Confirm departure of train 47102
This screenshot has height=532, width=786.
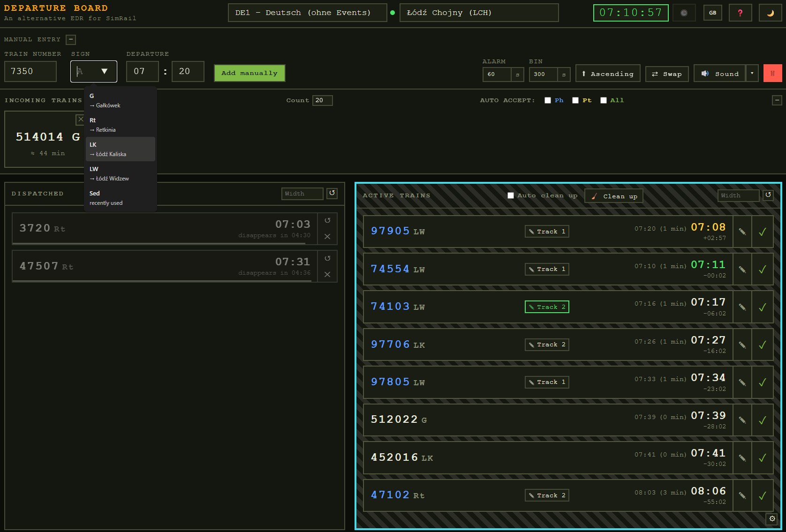763,495
